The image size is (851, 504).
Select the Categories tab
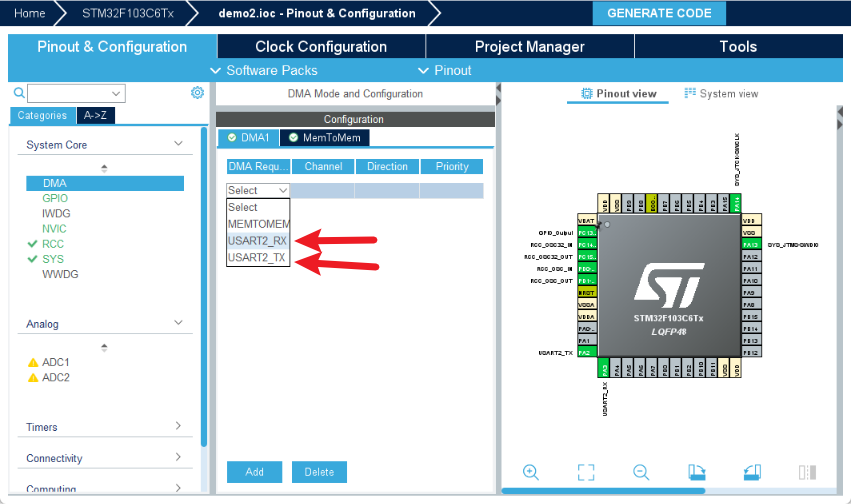(x=42, y=115)
